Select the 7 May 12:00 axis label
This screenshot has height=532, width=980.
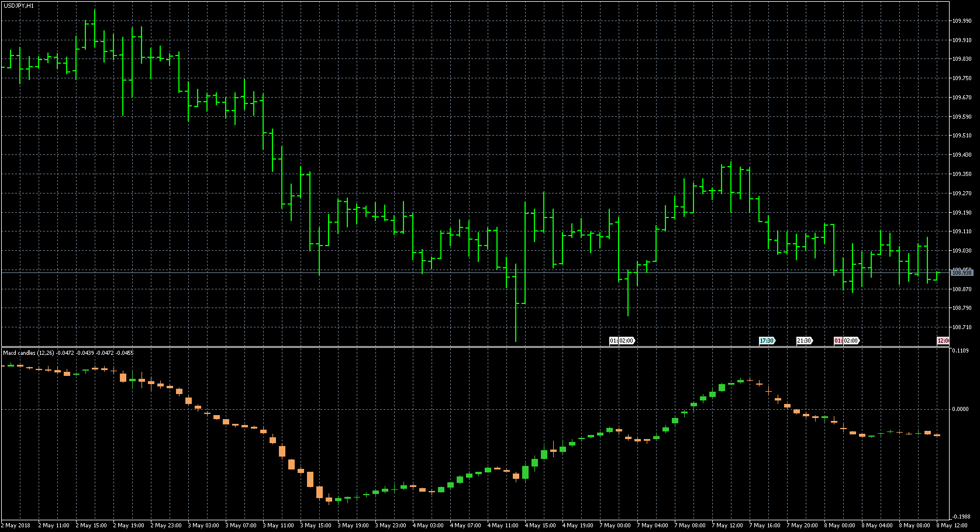click(728, 525)
